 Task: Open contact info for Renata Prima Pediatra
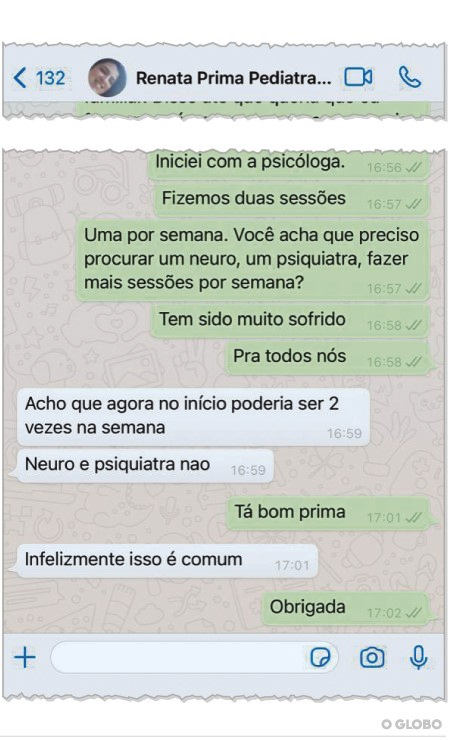coord(233,78)
